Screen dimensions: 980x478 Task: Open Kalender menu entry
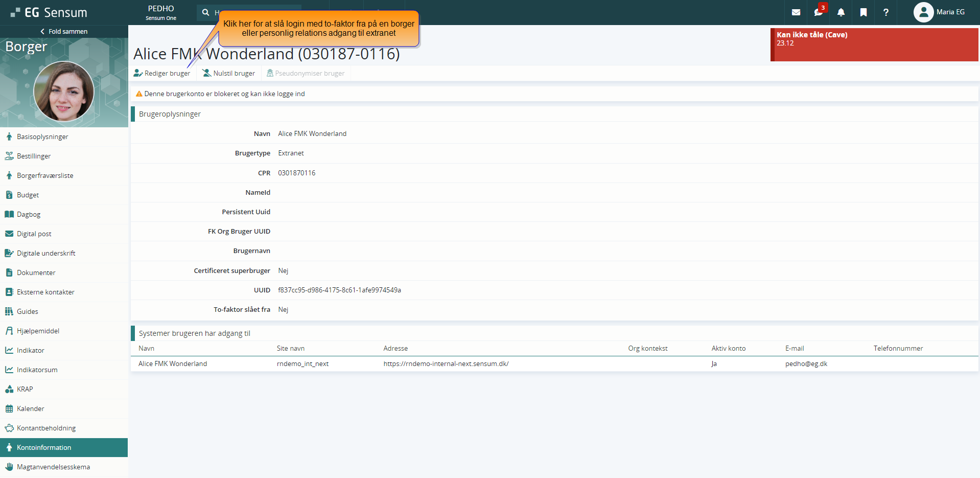64,408
